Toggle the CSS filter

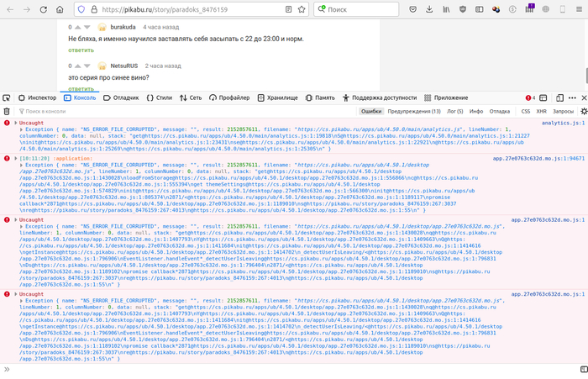click(x=525, y=111)
